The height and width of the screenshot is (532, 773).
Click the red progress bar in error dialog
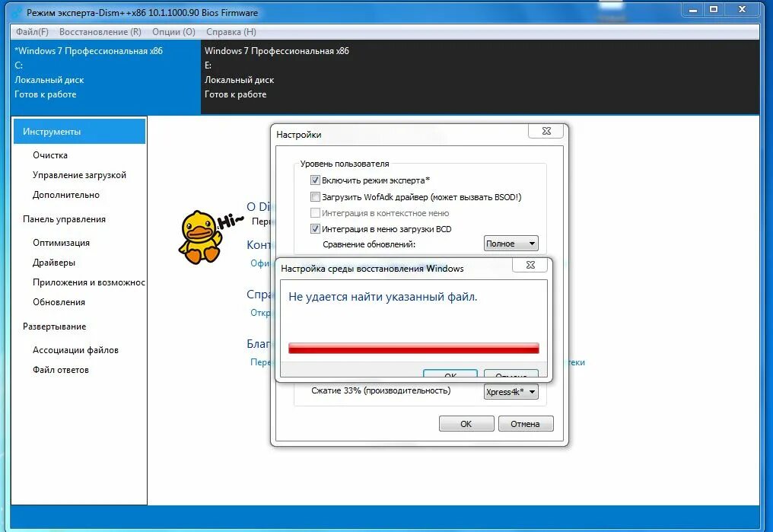click(414, 348)
